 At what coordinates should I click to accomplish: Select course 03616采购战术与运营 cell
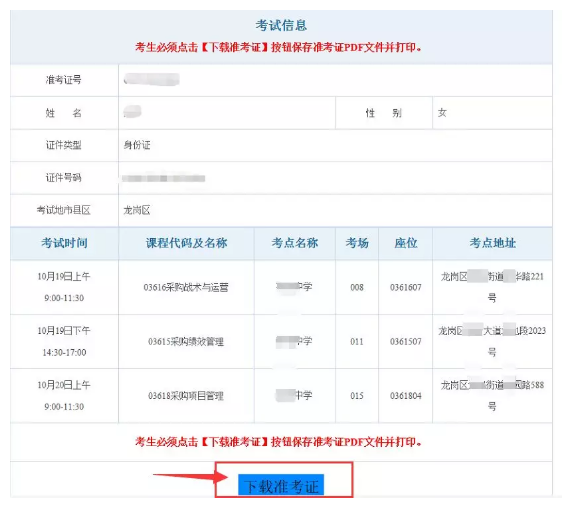pyautogui.click(x=186, y=287)
